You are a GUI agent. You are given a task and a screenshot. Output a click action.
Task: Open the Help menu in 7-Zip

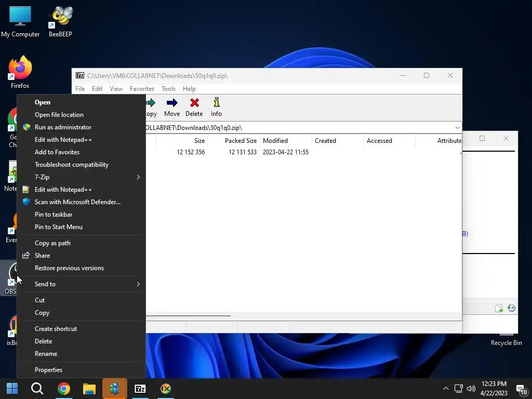[x=189, y=88]
